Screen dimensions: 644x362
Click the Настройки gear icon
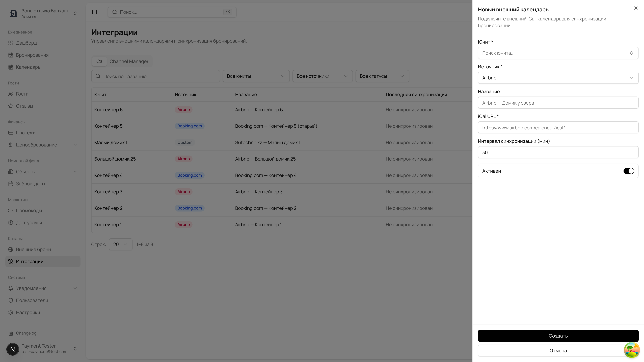click(x=11, y=312)
